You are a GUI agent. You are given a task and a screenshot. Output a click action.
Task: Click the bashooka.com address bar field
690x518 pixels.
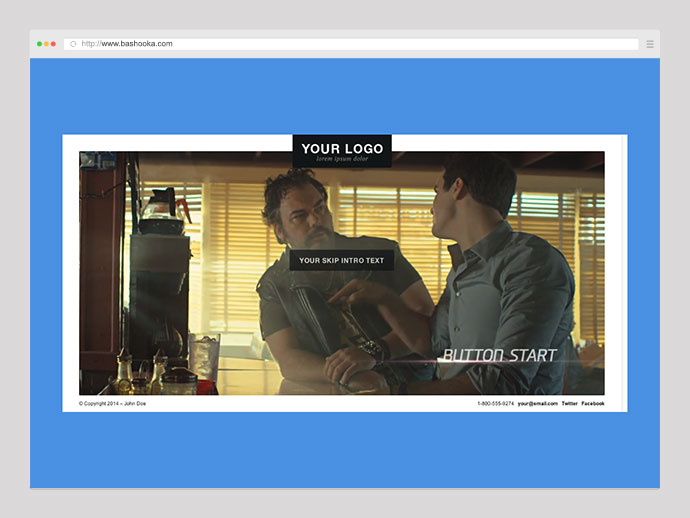point(351,44)
